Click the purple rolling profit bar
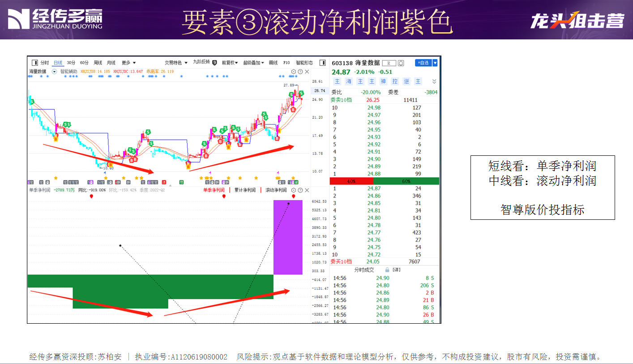 (288, 237)
